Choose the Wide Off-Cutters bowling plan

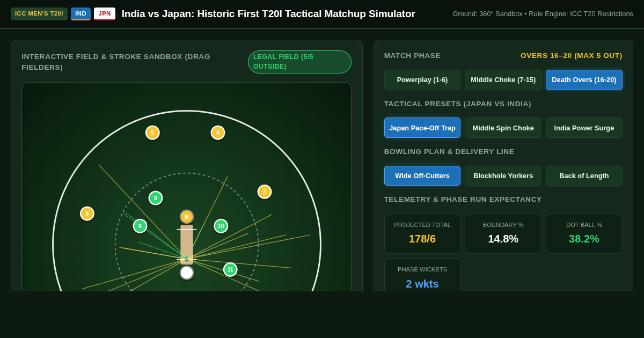(422, 175)
